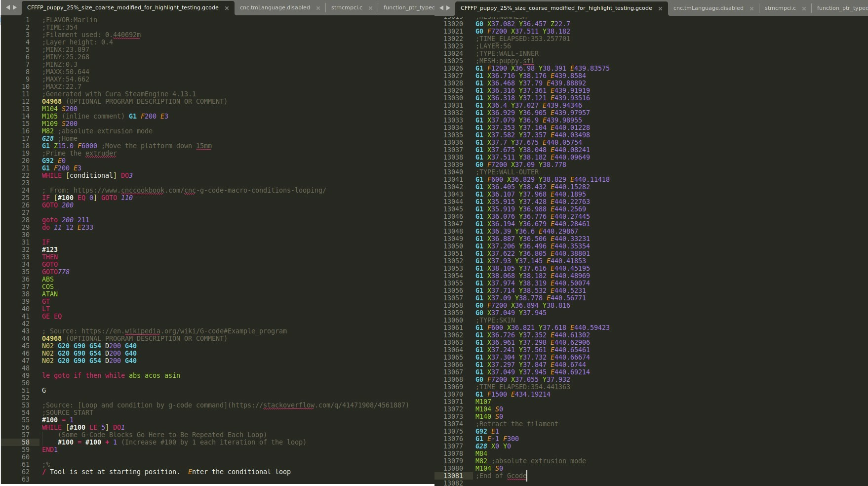Click the ';FLAVOR:Marlin' comment on line 1
This screenshot has width=868, height=486.
click(x=69, y=20)
